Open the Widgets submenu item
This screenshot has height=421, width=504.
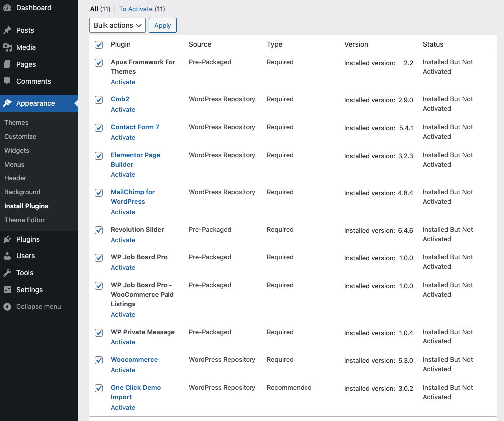click(17, 150)
